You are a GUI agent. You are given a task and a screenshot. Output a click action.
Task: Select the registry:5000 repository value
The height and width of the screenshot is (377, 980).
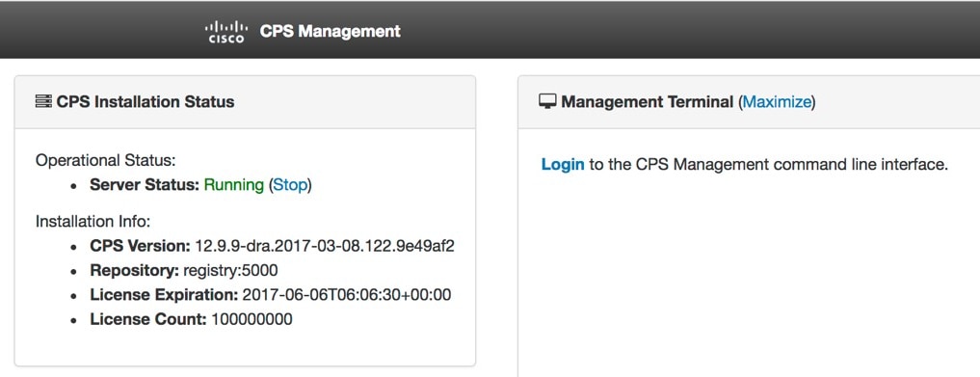coord(230,271)
